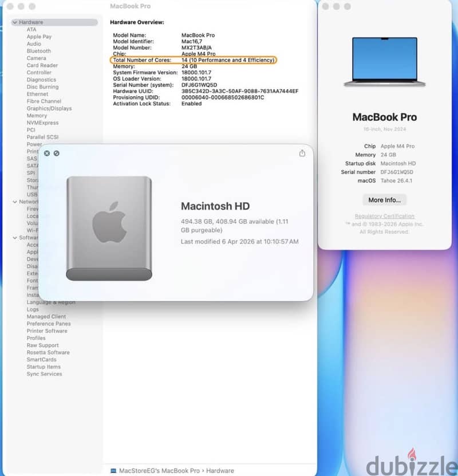Select Printer Software in the sidebar
458x476 pixels.
coord(47,331)
